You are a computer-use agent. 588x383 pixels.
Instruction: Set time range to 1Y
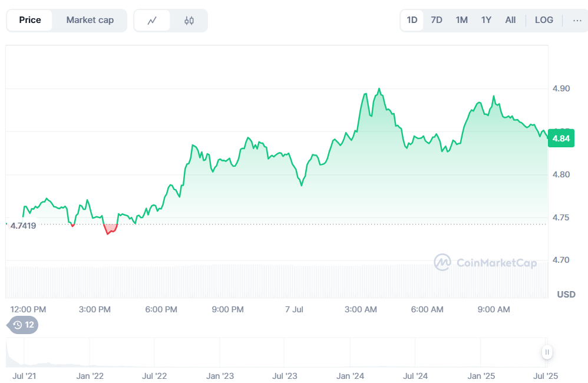pos(486,20)
